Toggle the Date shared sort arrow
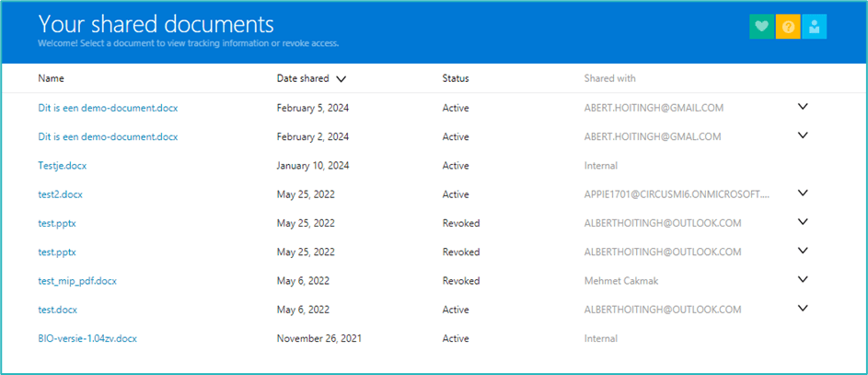This screenshot has height=375, width=868. (x=341, y=79)
